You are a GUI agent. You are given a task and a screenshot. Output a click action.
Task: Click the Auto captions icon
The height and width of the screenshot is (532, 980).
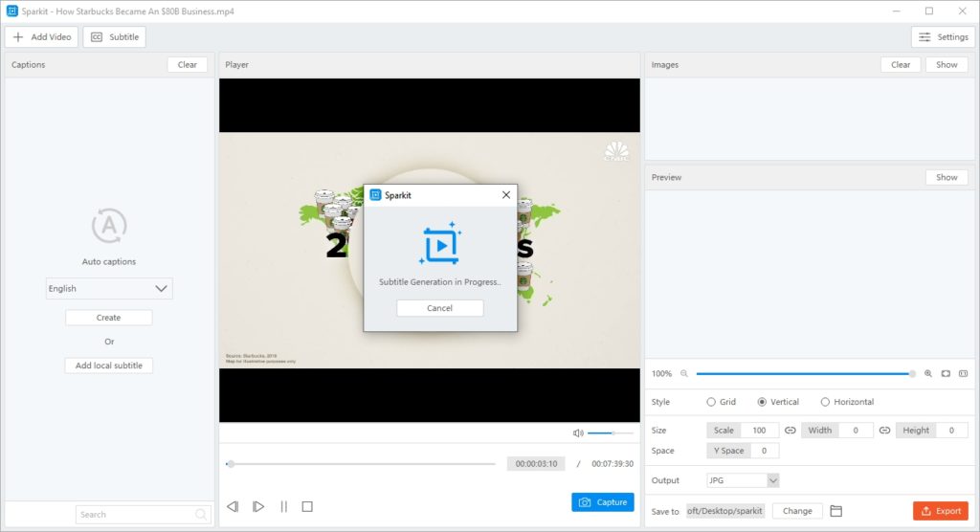[x=109, y=226]
